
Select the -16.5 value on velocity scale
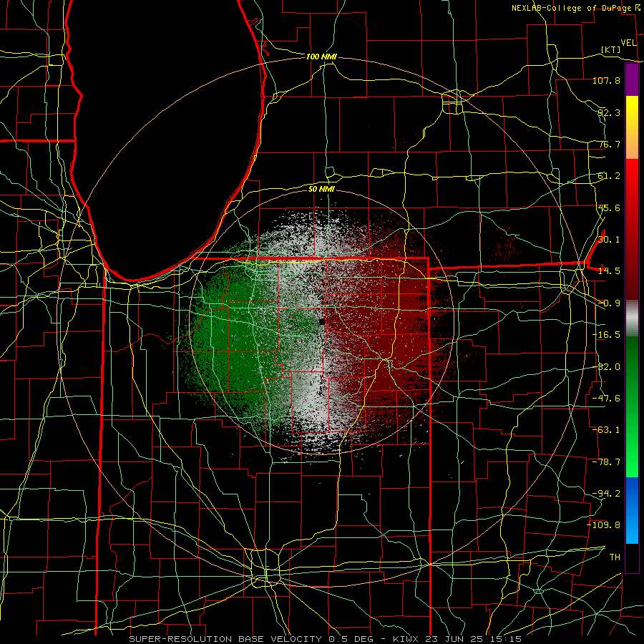pos(606,335)
